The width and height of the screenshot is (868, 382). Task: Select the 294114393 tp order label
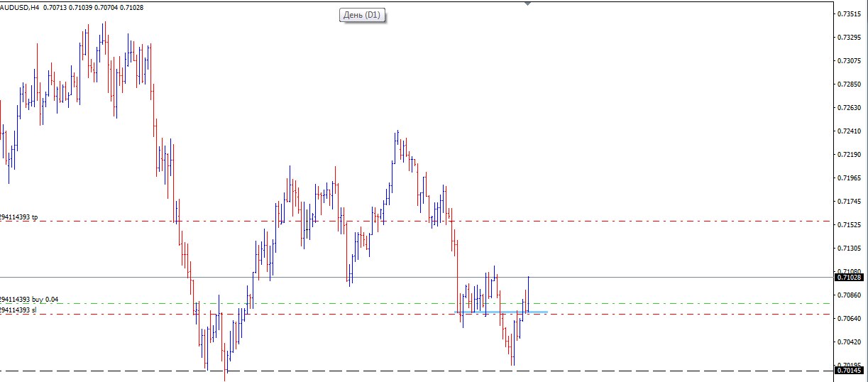click(x=19, y=217)
